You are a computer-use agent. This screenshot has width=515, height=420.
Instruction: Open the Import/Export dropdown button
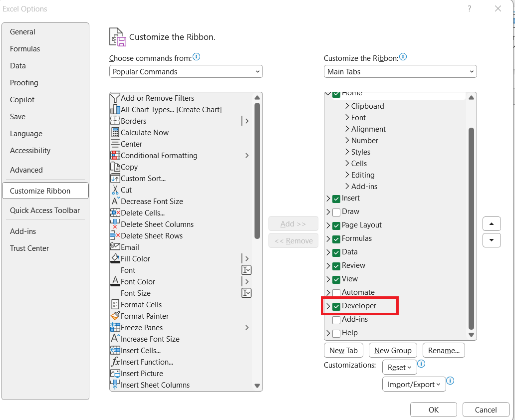click(x=414, y=384)
